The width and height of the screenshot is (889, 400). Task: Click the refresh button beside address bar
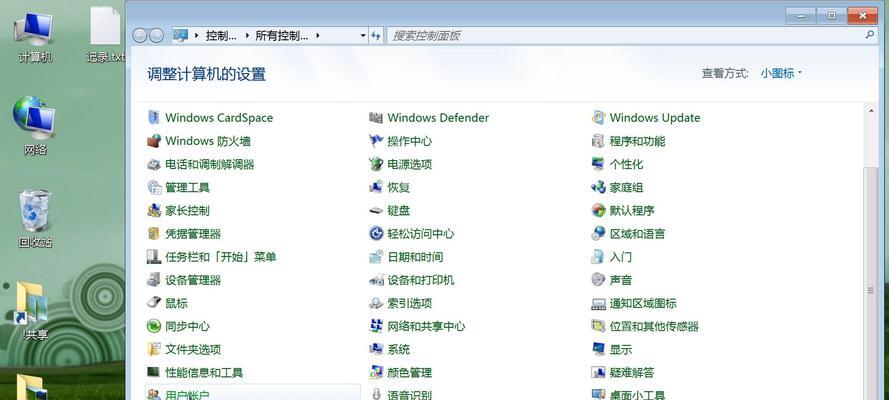click(376, 36)
